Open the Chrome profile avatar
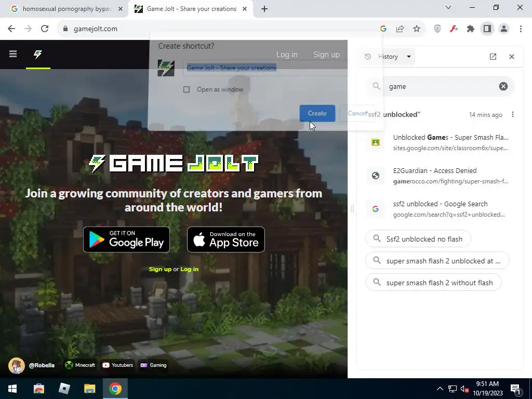 tap(504, 29)
